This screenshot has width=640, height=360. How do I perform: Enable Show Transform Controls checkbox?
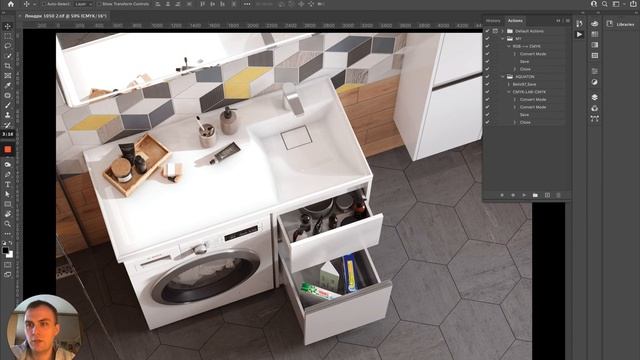click(99, 4)
